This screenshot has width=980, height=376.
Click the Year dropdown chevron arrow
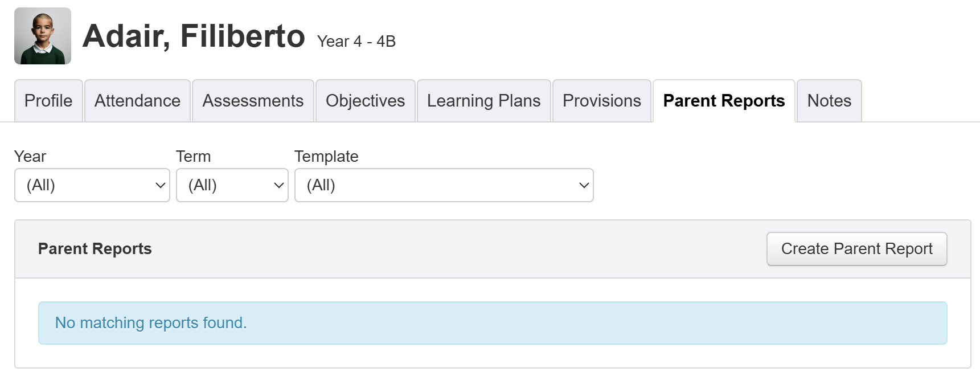tap(161, 185)
